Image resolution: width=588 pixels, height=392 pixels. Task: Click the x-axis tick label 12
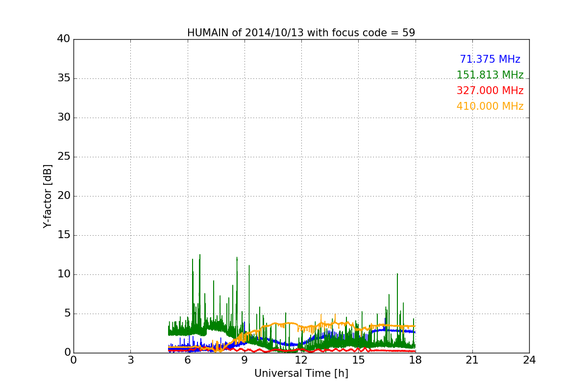click(301, 360)
